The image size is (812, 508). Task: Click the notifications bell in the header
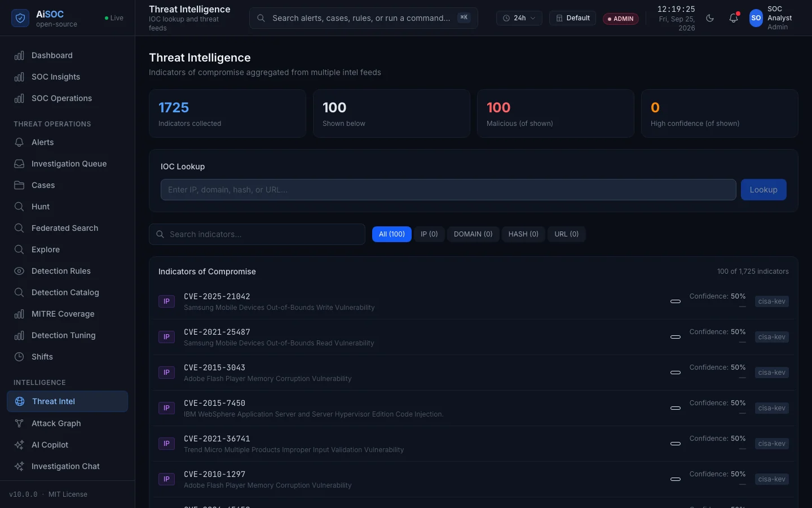[734, 18]
